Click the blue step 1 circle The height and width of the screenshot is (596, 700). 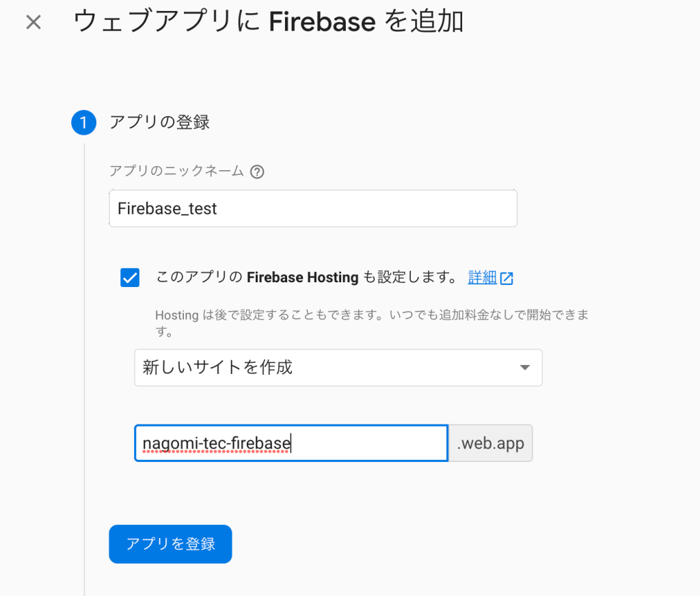tap(83, 123)
